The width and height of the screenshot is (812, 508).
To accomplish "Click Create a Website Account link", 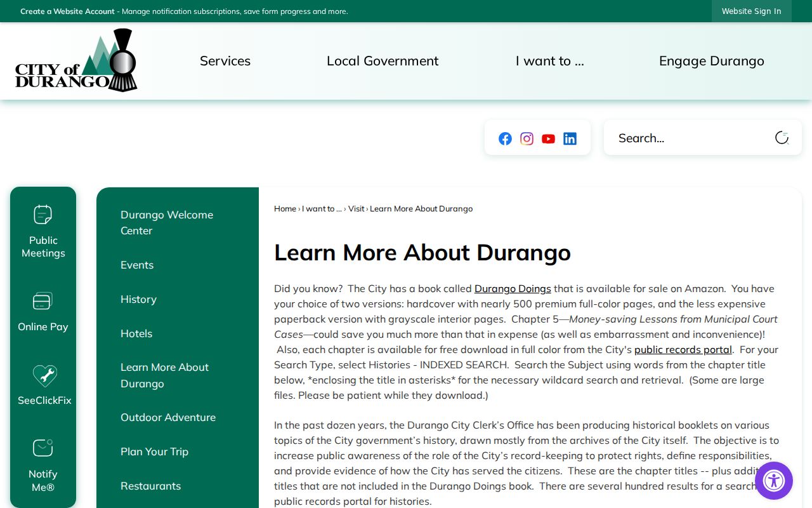I will coord(67,11).
